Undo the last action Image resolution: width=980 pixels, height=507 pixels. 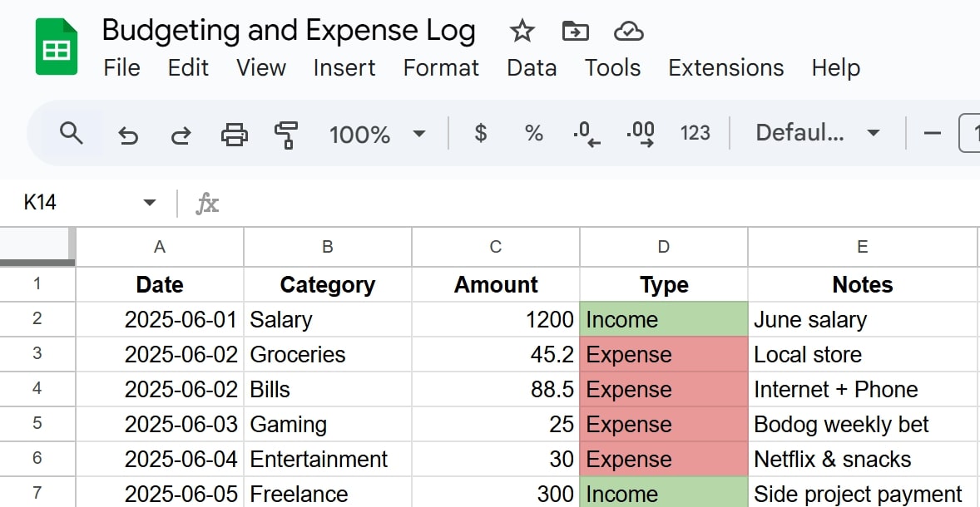[128, 135]
